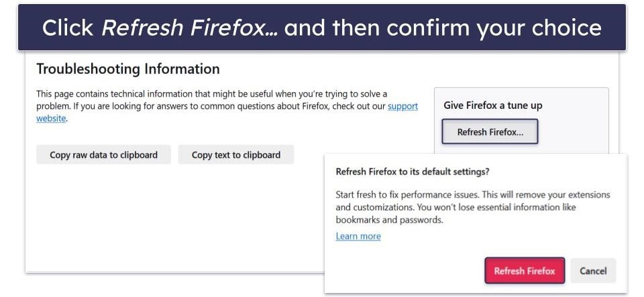Open the Learn more link in dialog
Image resolution: width=644 pixels, height=297 pixels.
[358, 236]
